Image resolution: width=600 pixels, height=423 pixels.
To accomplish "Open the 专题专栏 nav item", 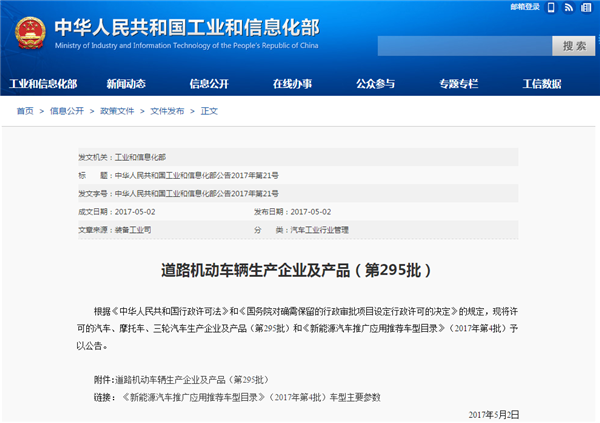I will pos(458,83).
